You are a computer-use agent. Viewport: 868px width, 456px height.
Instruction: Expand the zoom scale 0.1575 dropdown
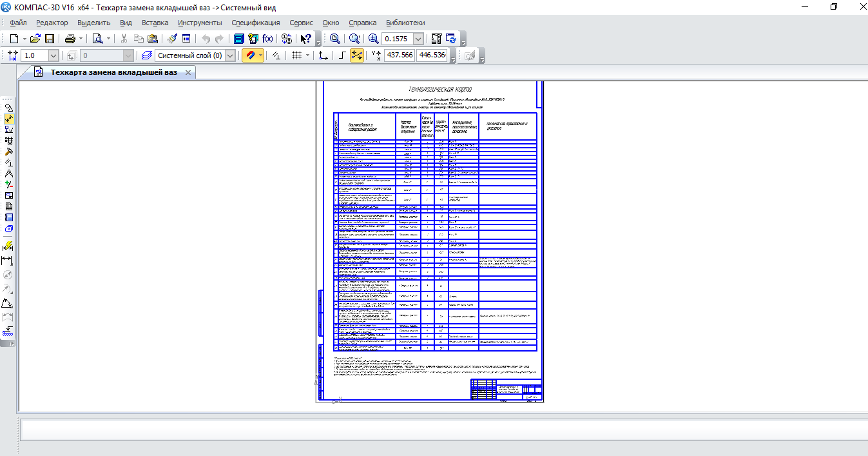[419, 39]
